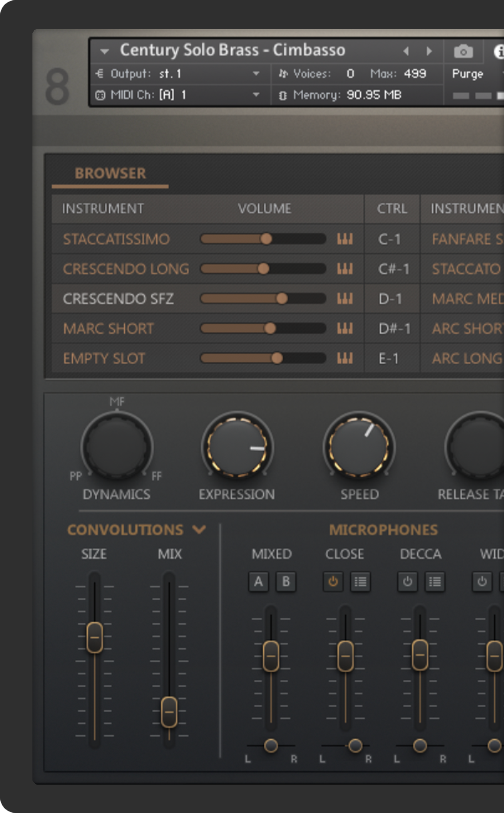Go to next instrument preset arrow
This screenshot has height=813, width=504.
coord(429,51)
